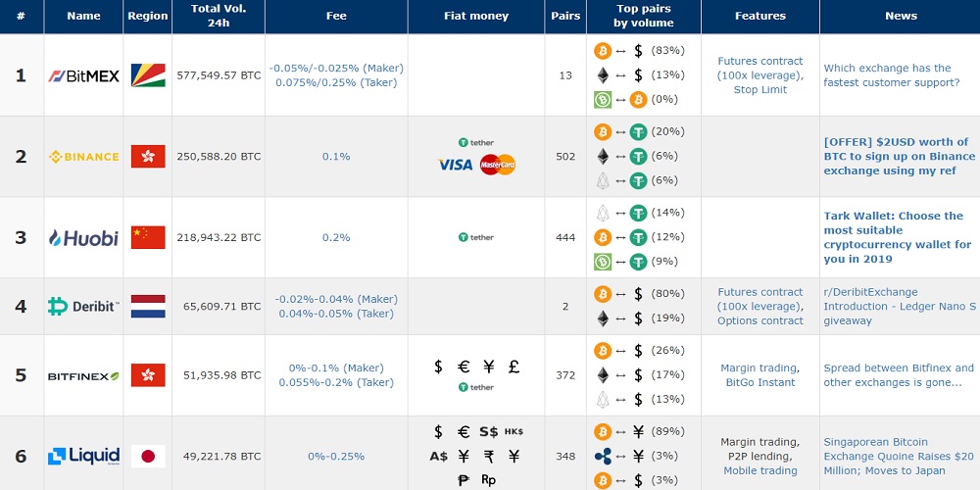Click the BitMEX exchange logo
Viewport: 980px width, 490px height.
83,75
